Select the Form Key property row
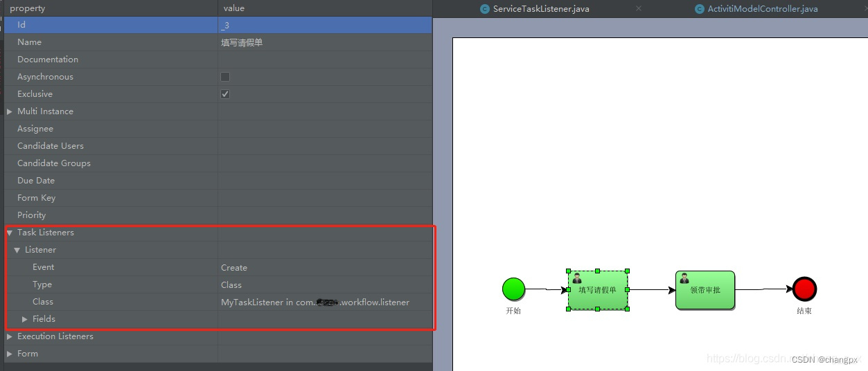The image size is (868, 371). point(218,198)
